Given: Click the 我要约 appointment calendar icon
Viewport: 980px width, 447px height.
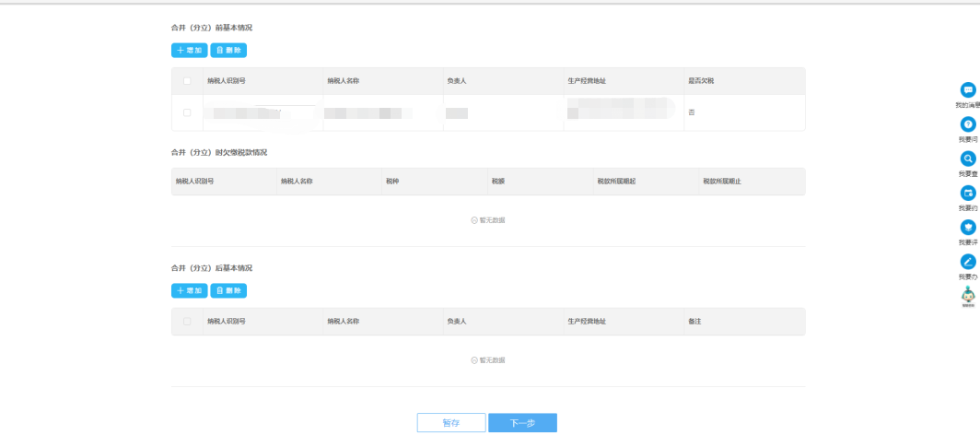Looking at the screenshot, I should (x=967, y=193).
